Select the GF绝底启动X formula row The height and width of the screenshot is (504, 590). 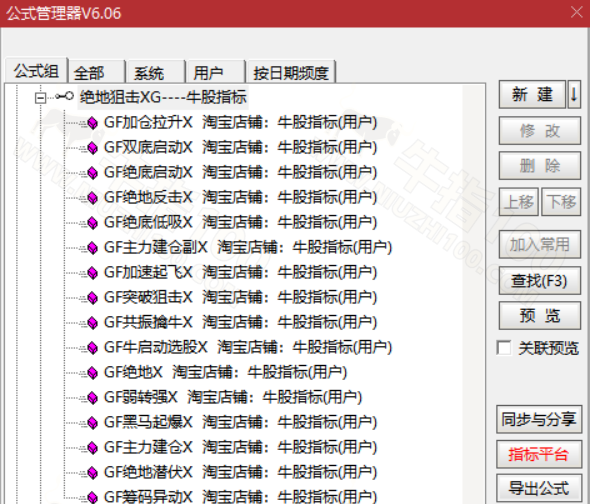pyautogui.click(x=240, y=173)
